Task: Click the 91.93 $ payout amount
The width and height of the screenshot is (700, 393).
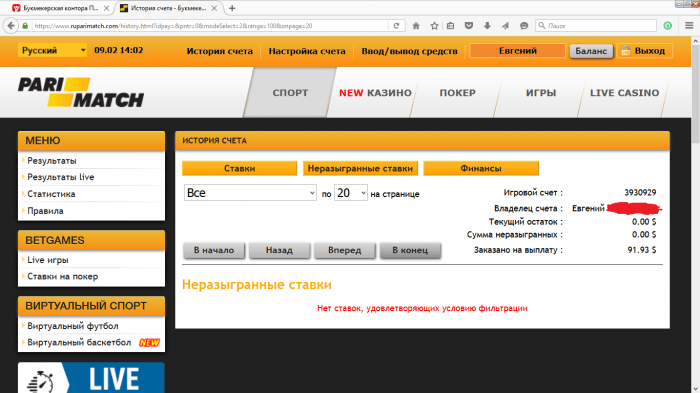Action: [x=642, y=250]
